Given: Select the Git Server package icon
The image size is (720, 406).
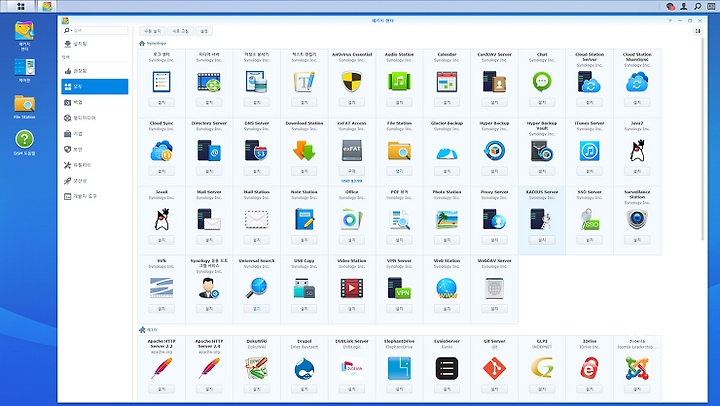Looking at the screenshot, I should 495,369.
